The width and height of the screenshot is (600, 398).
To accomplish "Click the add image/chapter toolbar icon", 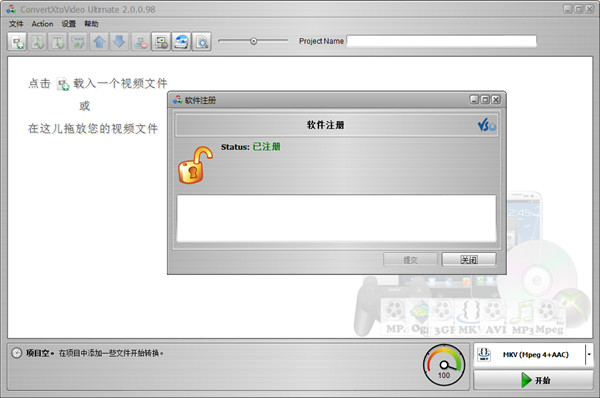I will click(x=78, y=42).
